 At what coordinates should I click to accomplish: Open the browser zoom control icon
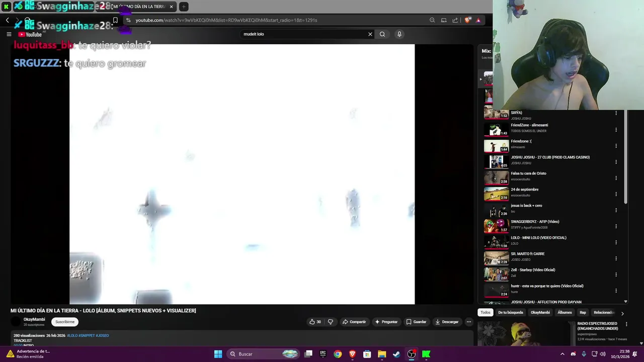point(432,20)
